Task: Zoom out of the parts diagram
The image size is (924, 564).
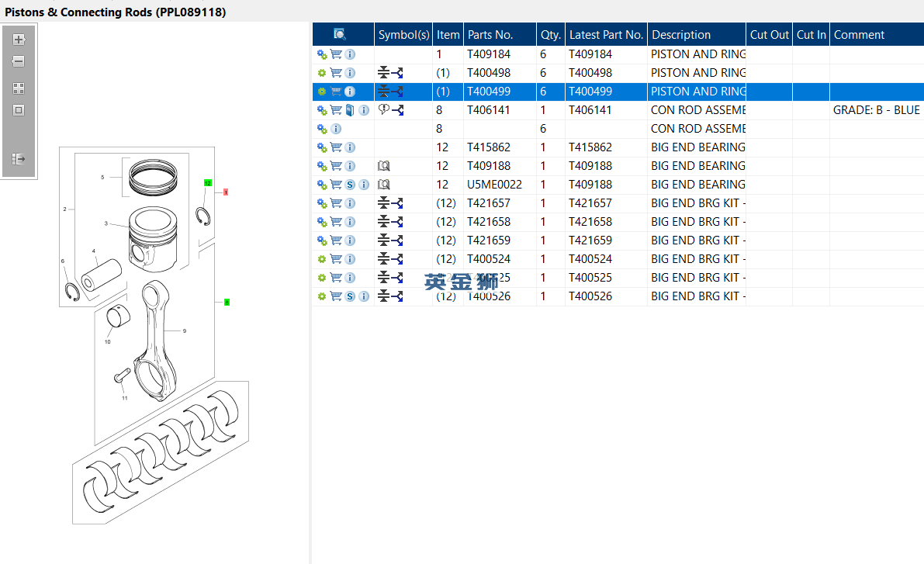Action: coord(19,61)
